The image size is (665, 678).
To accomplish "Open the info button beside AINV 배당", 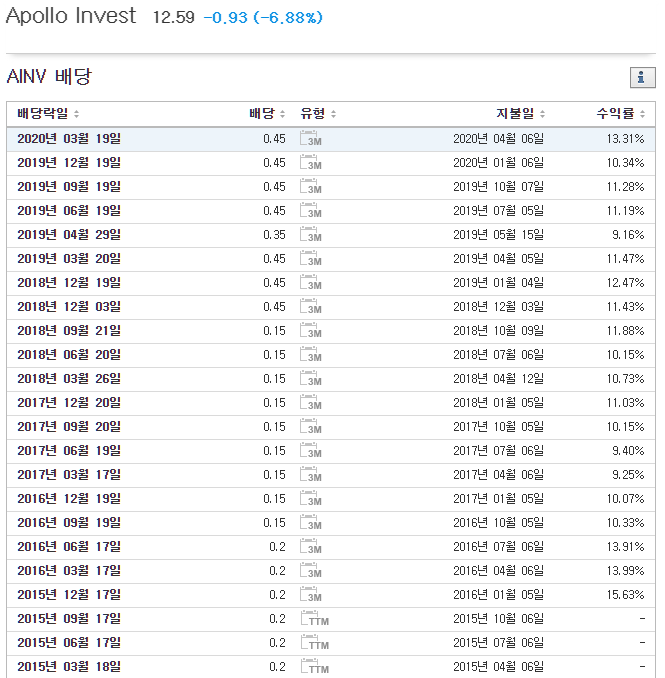I will [642, 78].
